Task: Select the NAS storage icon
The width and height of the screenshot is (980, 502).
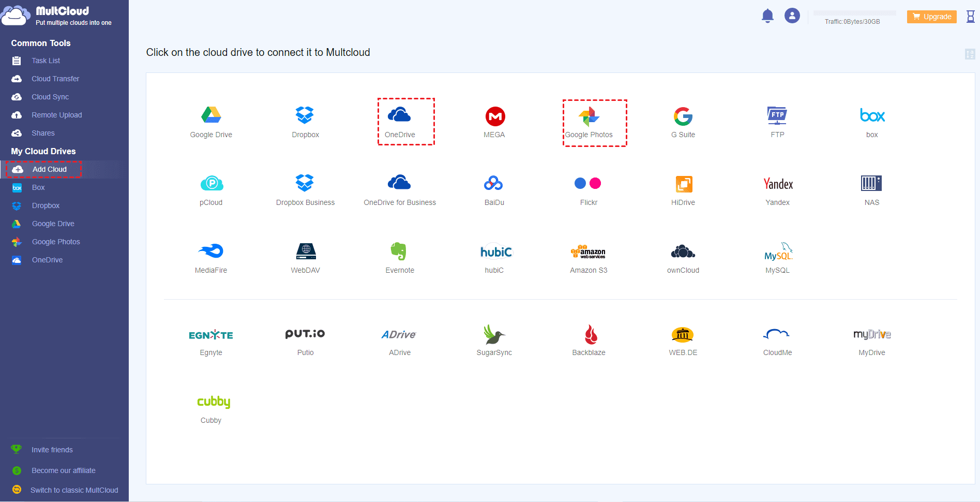Action: click(871, 183)
